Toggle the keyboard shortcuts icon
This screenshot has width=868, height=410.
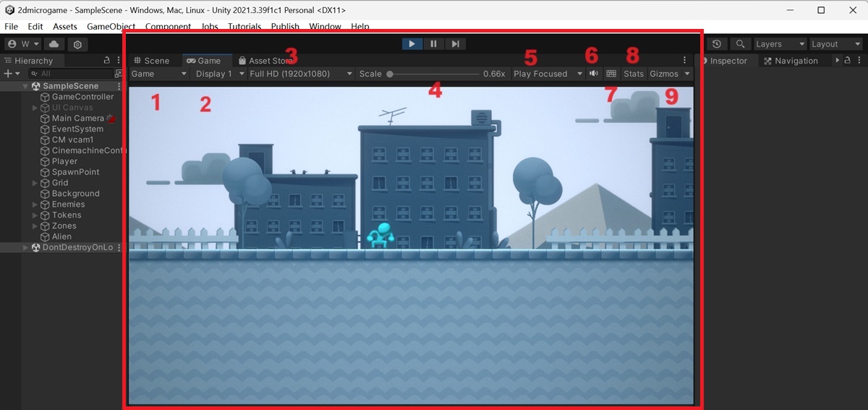click(611, 74)
